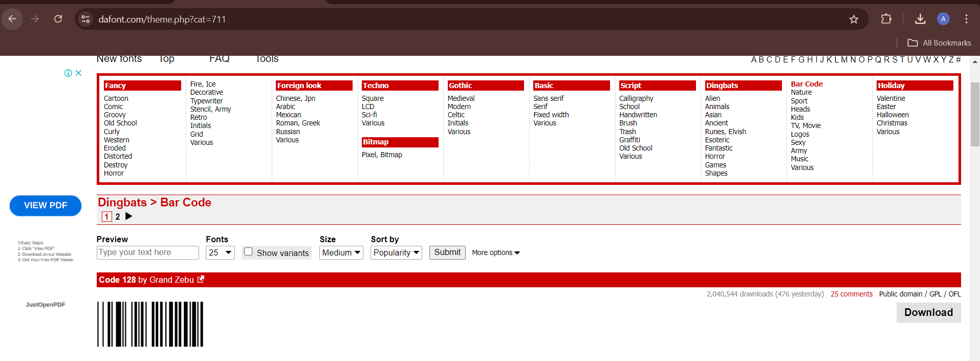Open site information icon in address bar
The width and height of the screenshot is (980, 361).
(85, 19)
